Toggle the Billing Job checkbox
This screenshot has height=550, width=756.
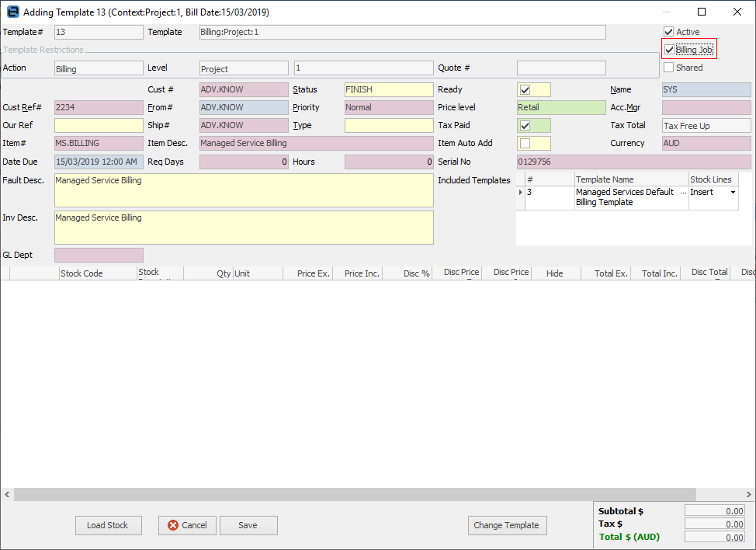pos(670,50)
